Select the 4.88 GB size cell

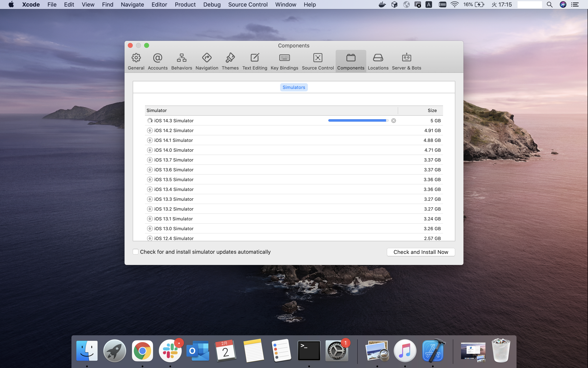(x=432, y=140)
